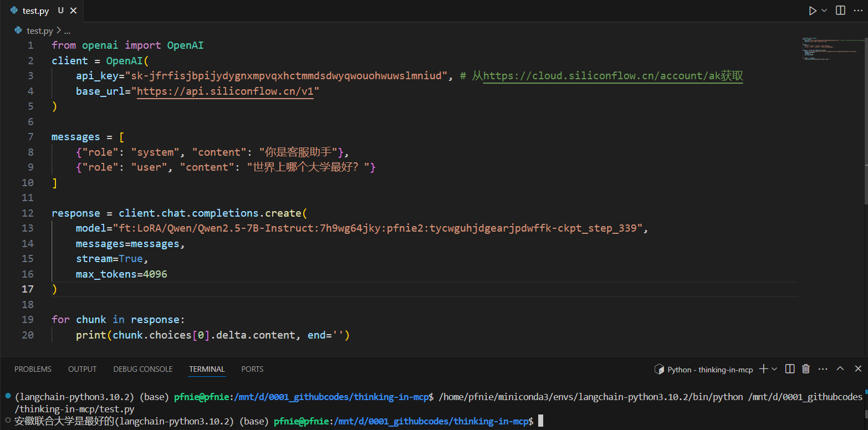This screenshot has height=430, width=868.
Task: Click the terminal cube icon beside Python label
Action: pos(659,369)
